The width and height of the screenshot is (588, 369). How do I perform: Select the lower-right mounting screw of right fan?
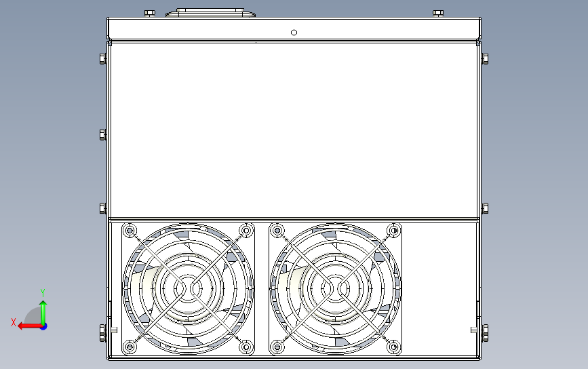click(x=394, y=347)
